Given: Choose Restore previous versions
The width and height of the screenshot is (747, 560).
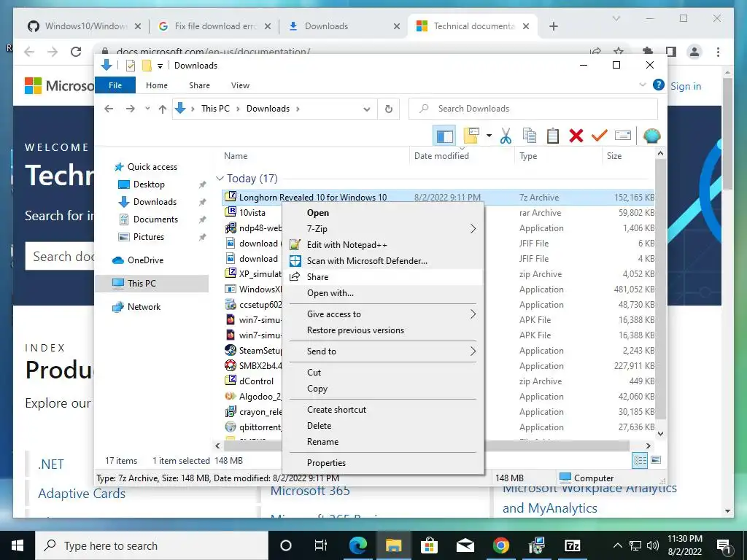Looking at the screenshot, I should point(384,330).
